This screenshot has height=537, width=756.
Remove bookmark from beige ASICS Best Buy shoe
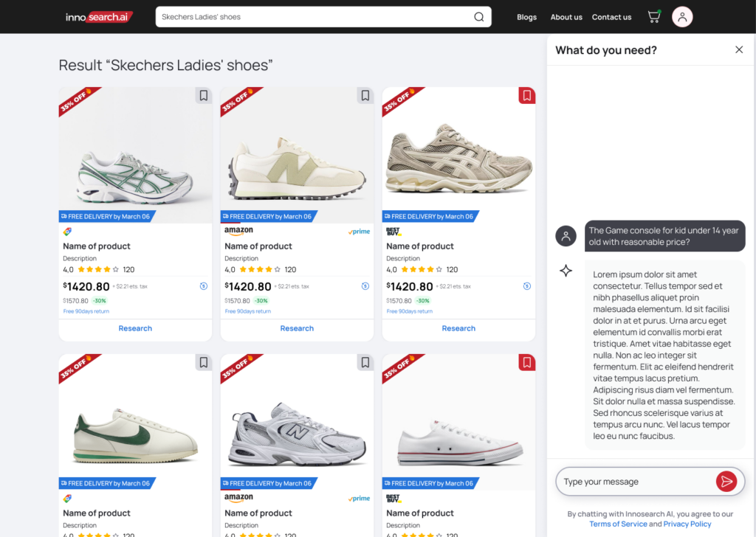coord(526,95)
